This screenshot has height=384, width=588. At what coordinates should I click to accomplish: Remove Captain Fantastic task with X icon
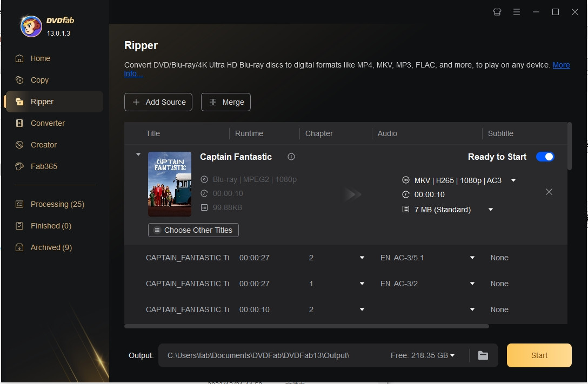tap(549, 192)
